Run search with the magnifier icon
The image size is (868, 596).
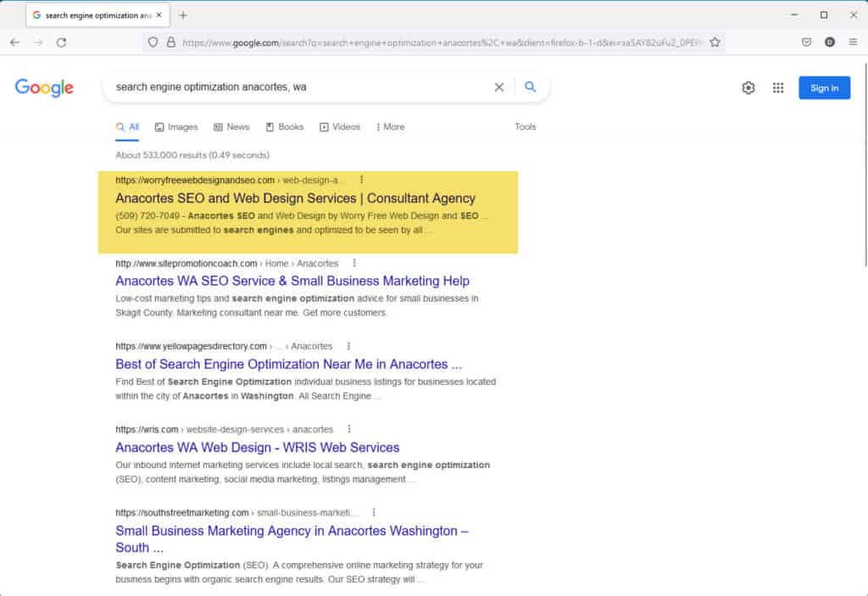531,87
